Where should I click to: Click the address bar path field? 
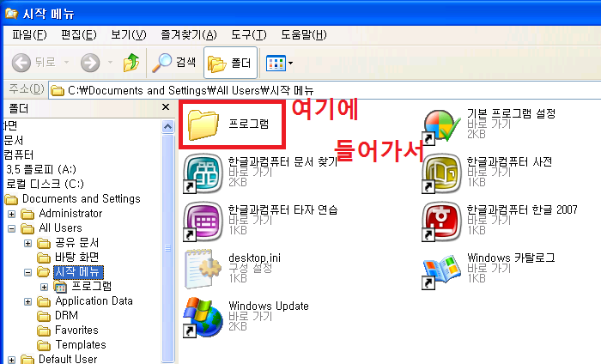[325, 90]
